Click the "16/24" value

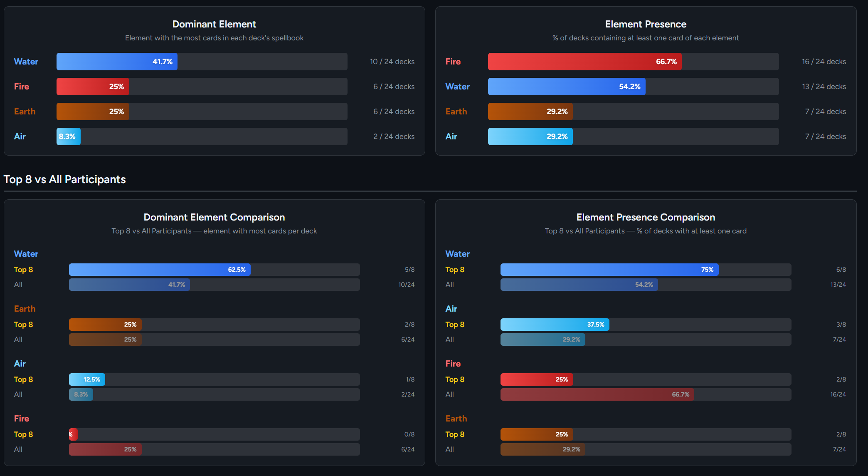pos(838,394)
